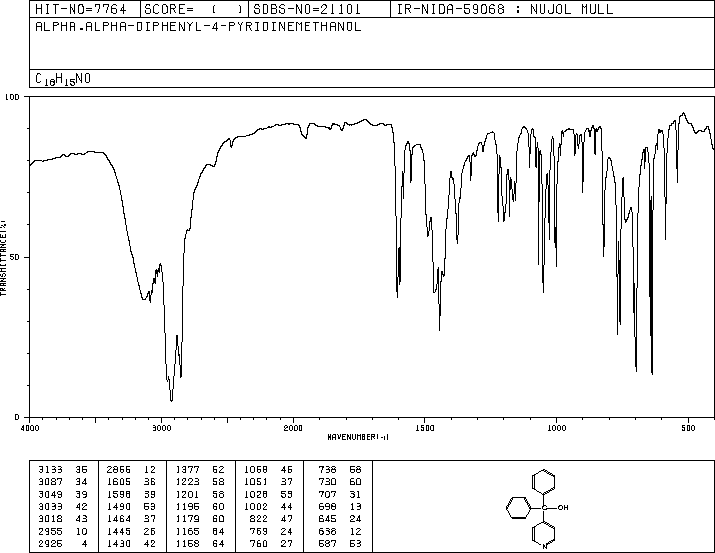The height and width of the screenshot is (553, 715).
Task: Click the transmittance value 84 beside 1165
Action: pos(218,532)
